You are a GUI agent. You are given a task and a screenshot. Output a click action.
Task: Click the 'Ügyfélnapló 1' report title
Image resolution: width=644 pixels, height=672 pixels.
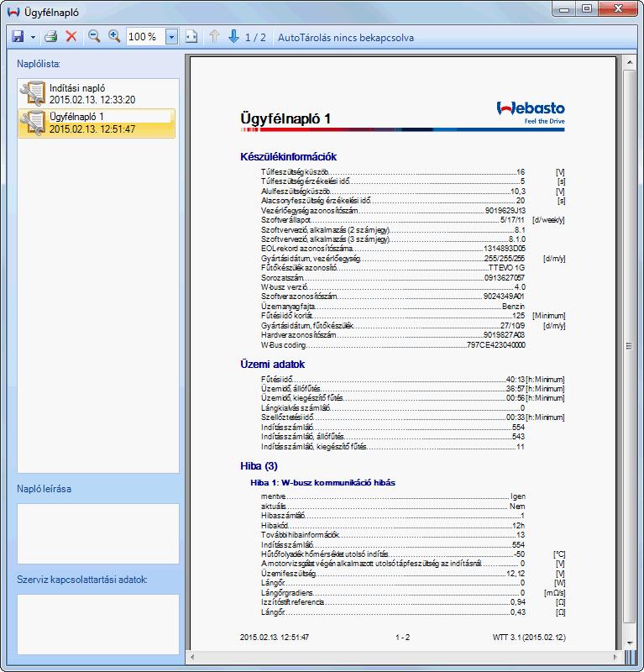[x=285, y=118]
